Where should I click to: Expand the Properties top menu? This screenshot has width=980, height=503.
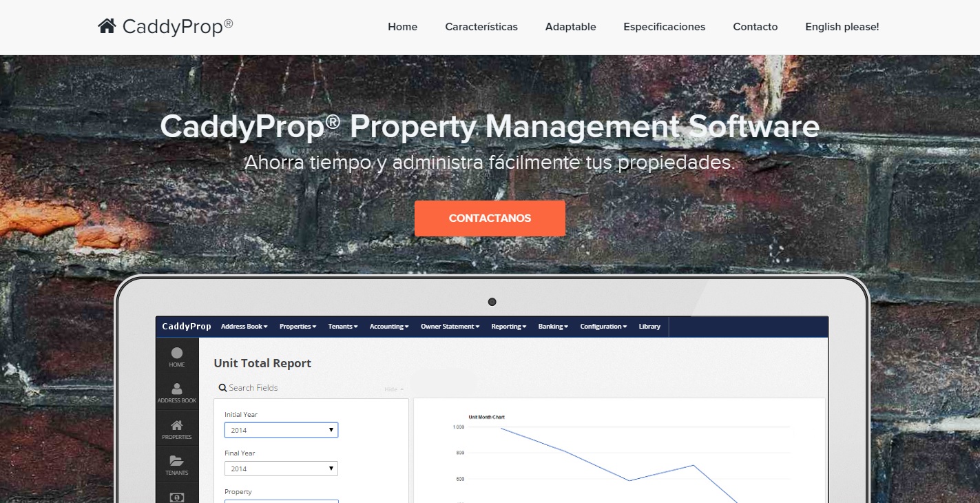click(x=298, y=327)
